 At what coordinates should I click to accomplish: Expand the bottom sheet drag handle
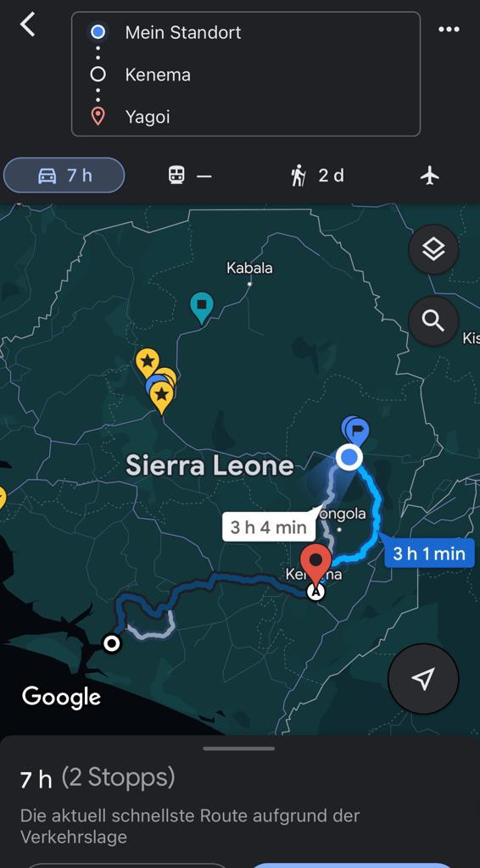pyautogui.click(x=238, y=749)
